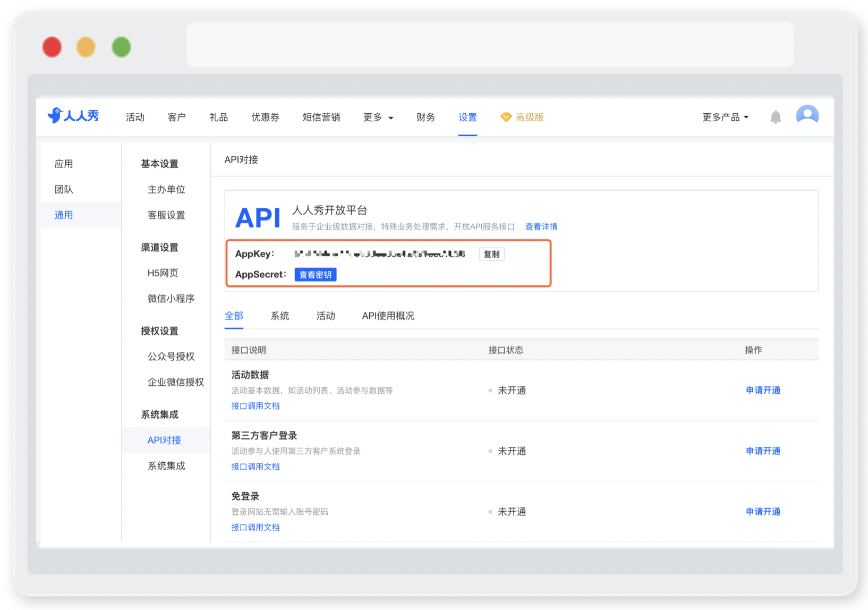Viewport: 868px width, 610px height.
Task: Open the notification bell
Action: coord(776,117)
